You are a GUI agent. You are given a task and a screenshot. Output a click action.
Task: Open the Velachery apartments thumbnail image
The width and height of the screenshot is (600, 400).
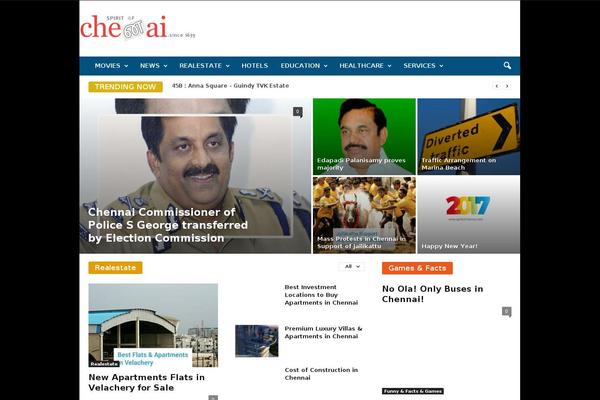(153, 325)
